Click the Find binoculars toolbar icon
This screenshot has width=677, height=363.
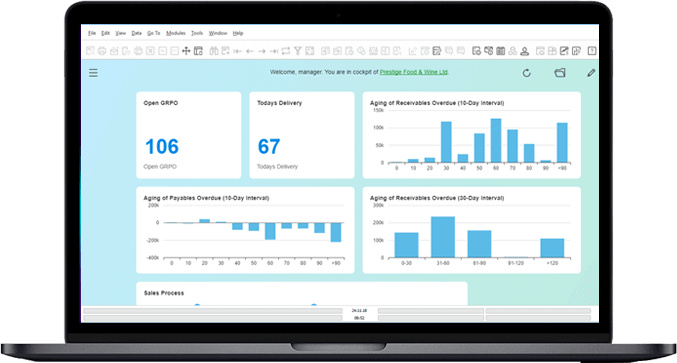point(214,51)
